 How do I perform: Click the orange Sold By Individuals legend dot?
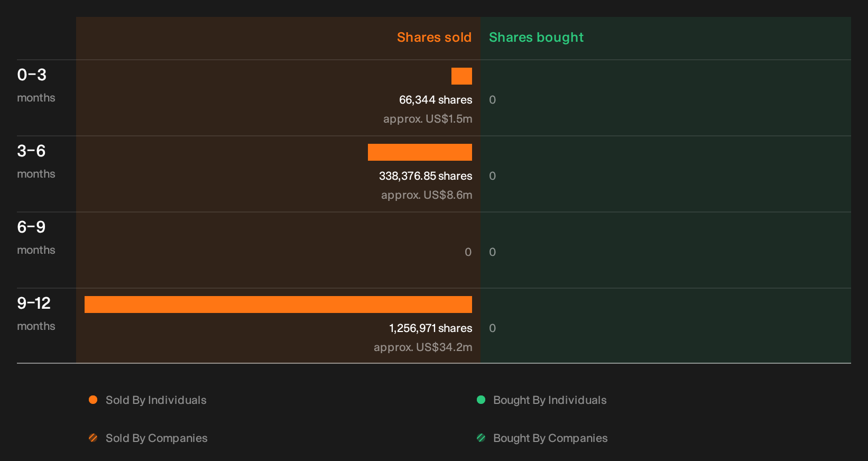point(93,400)
